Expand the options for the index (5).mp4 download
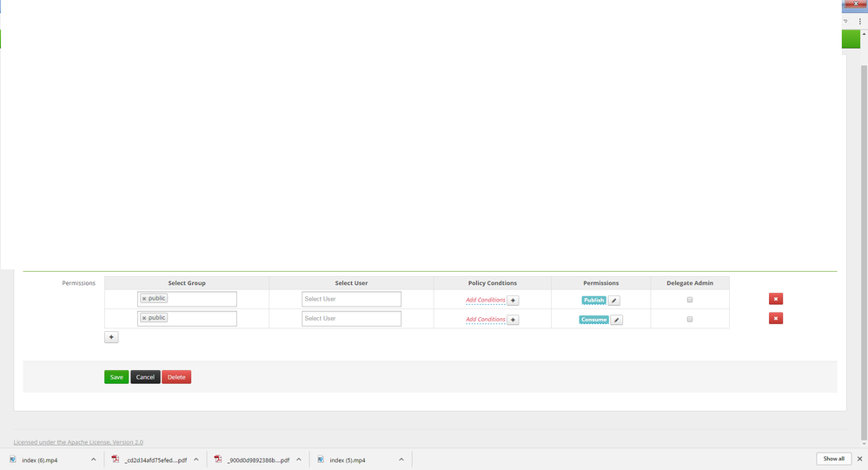Screen dimensions: 868x470 tap(401, 460)
